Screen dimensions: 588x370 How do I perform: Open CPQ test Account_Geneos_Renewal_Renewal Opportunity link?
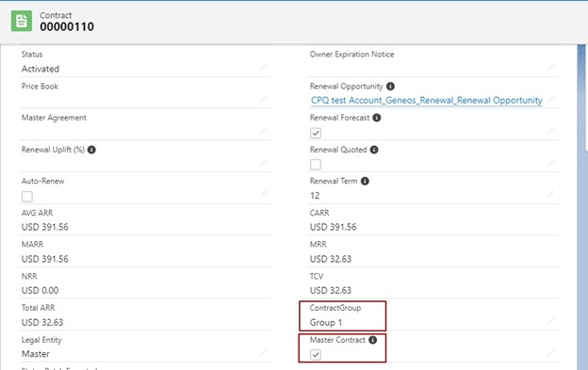tap(427, 101)
